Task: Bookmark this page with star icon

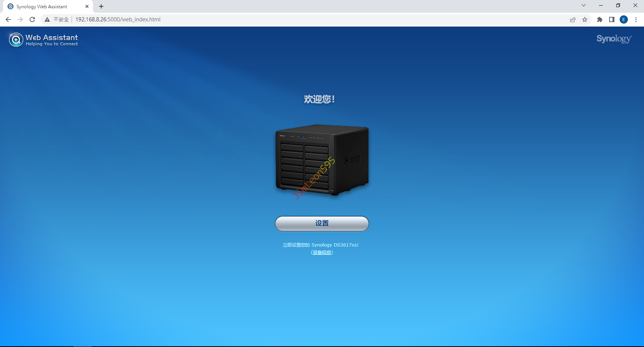Action: point(585,19)
